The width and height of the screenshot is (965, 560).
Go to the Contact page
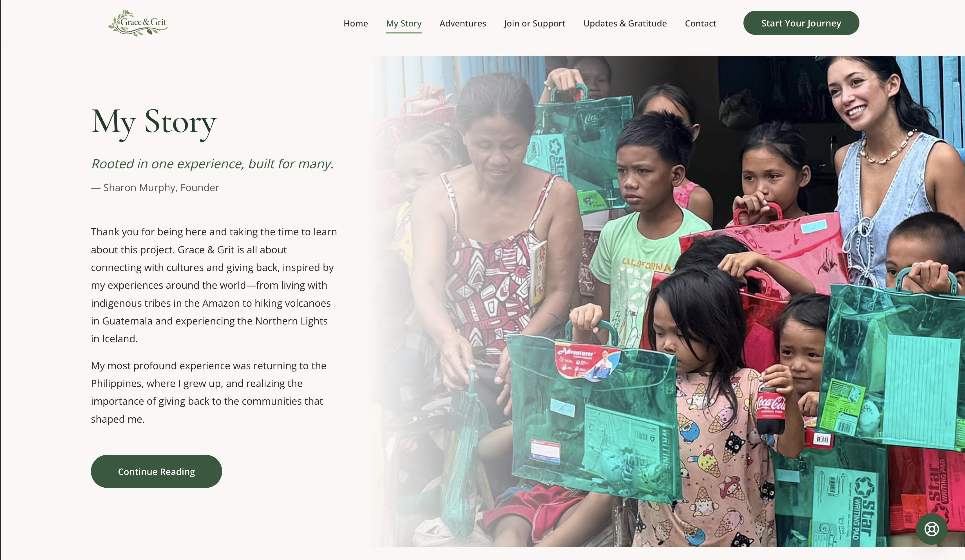(700, 23)
